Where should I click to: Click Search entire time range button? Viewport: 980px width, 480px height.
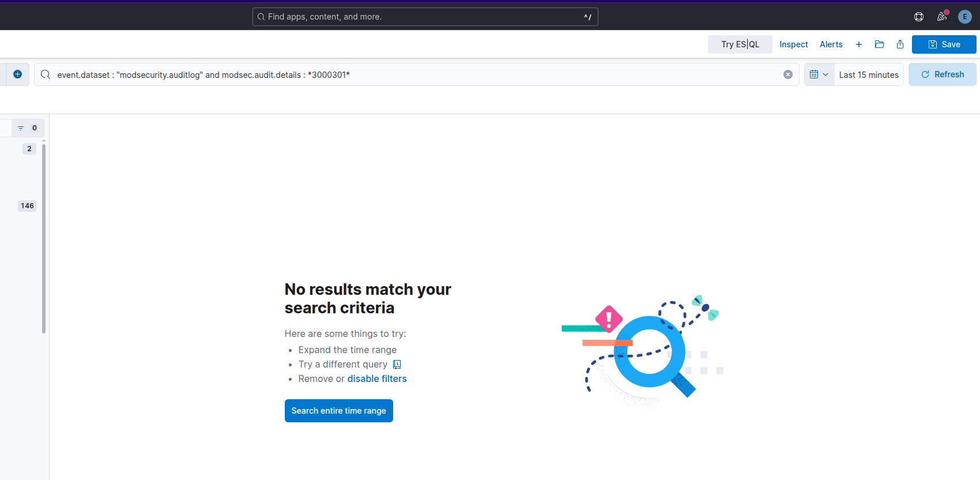point(339,411)
